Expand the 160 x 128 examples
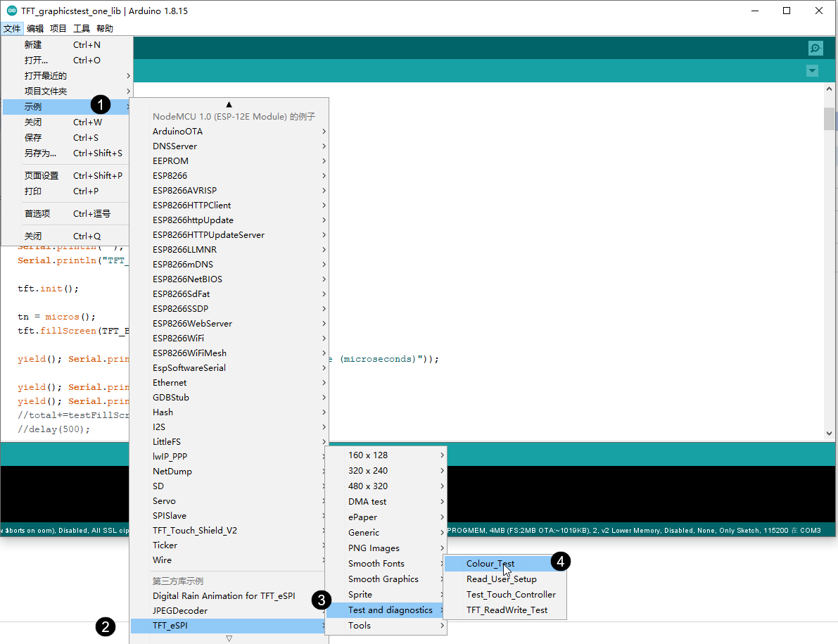 (x=386, y=455)
